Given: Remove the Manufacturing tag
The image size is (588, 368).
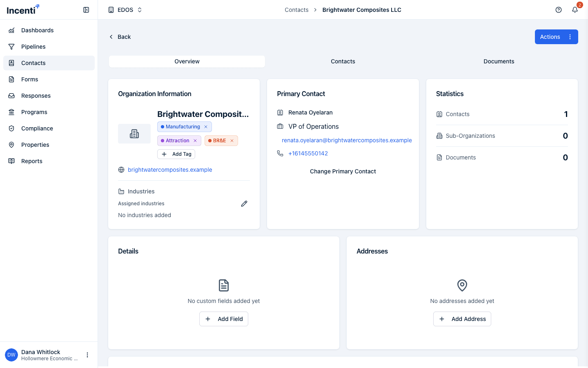Looking at the screenshot, I should (x=206, y=127).
